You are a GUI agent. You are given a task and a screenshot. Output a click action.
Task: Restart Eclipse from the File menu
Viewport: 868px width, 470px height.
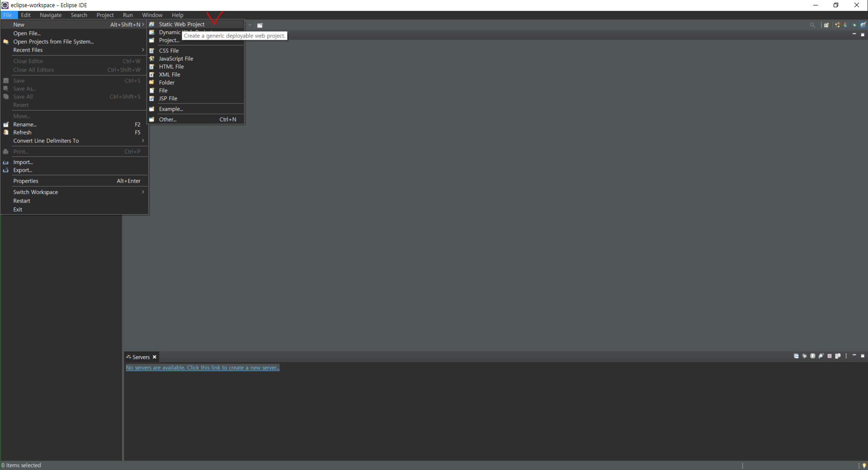[x=74, y=201]
